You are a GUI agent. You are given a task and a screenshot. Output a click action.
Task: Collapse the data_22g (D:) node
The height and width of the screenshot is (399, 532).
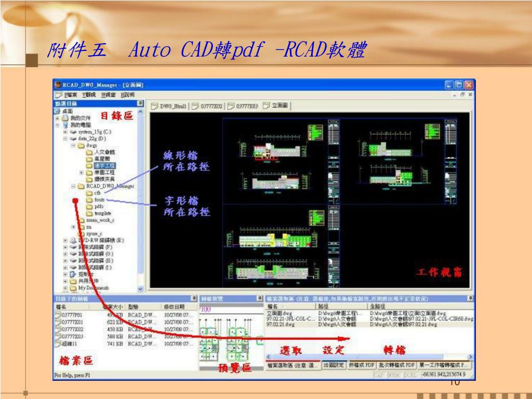65,138
